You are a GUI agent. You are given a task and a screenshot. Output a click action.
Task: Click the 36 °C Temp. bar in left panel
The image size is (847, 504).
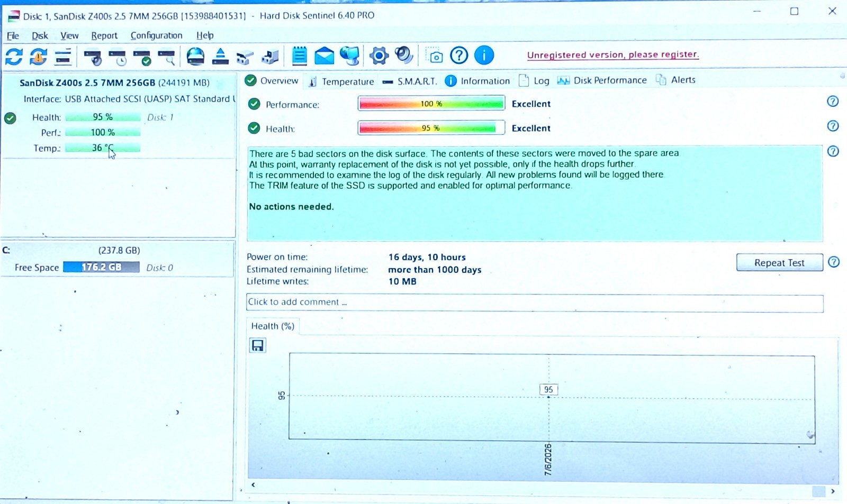pos(103,148)
